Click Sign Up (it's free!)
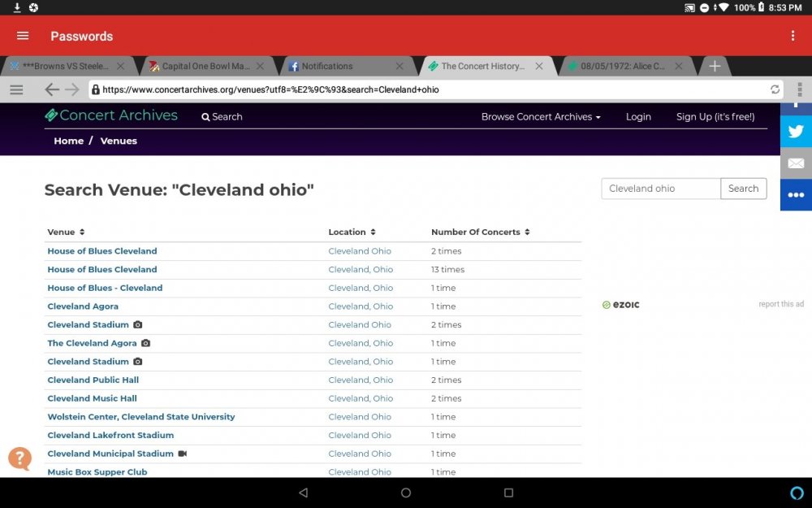812x508 pixels. tap(715, 117)
